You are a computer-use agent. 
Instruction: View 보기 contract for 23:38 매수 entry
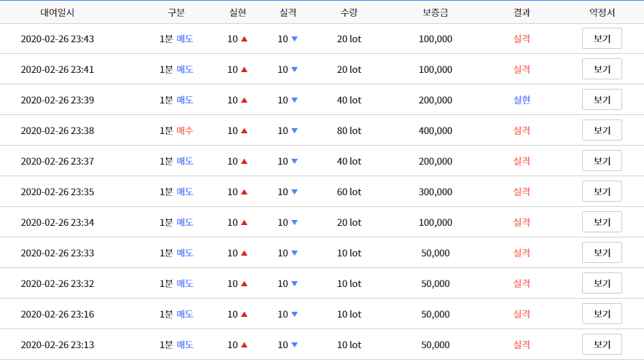point(602,130)
